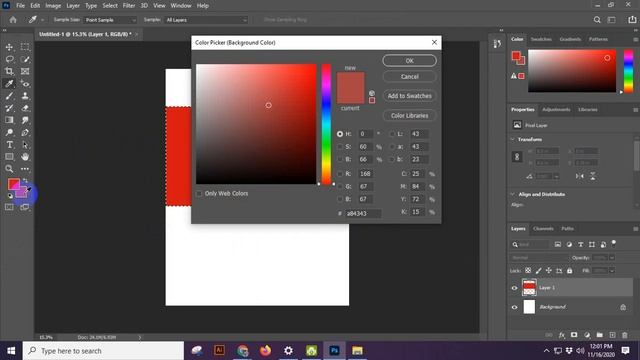640x360 pixels.
Task: Select the Clone Stamp tool
Action: (x=25, y=96)
